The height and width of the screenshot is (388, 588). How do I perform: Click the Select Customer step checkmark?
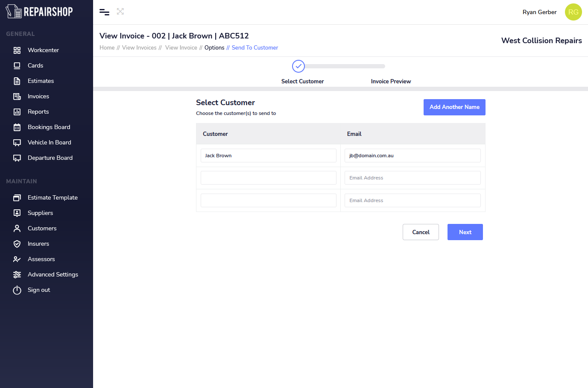(298, 66)
